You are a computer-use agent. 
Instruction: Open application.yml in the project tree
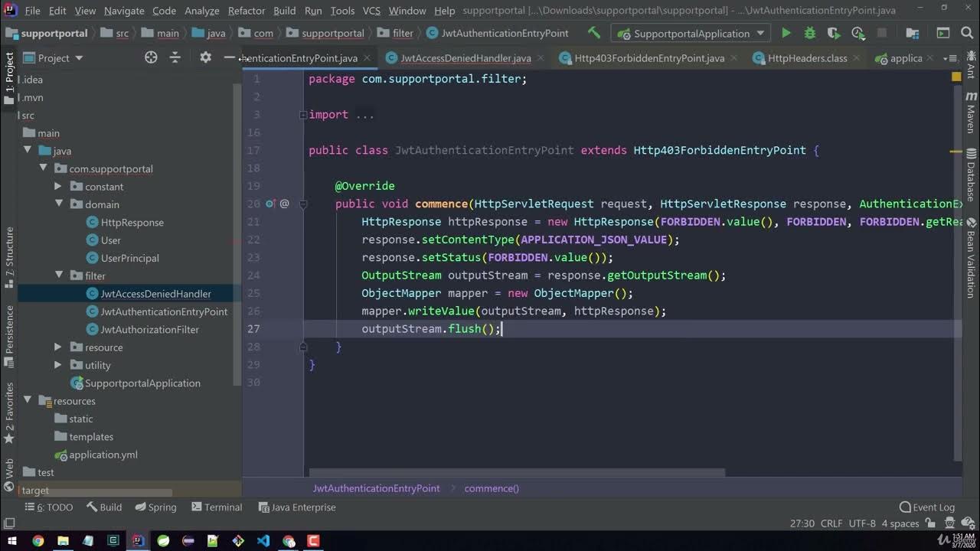pos(103,454)
